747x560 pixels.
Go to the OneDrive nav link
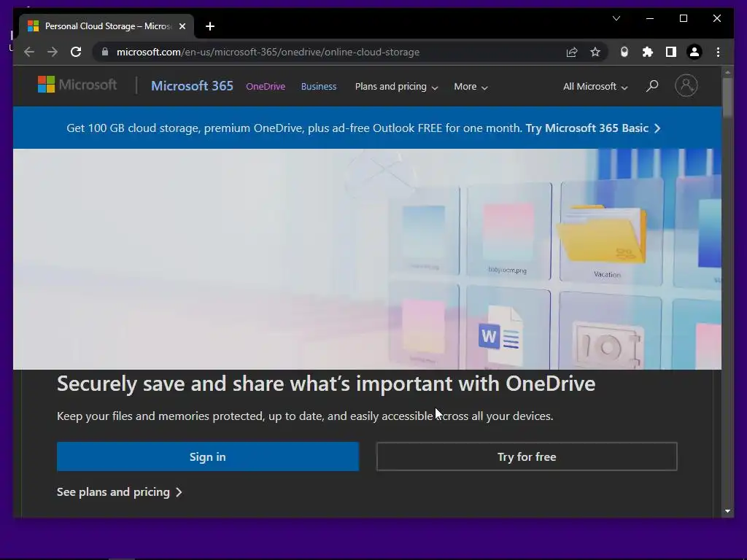(266, 87)
